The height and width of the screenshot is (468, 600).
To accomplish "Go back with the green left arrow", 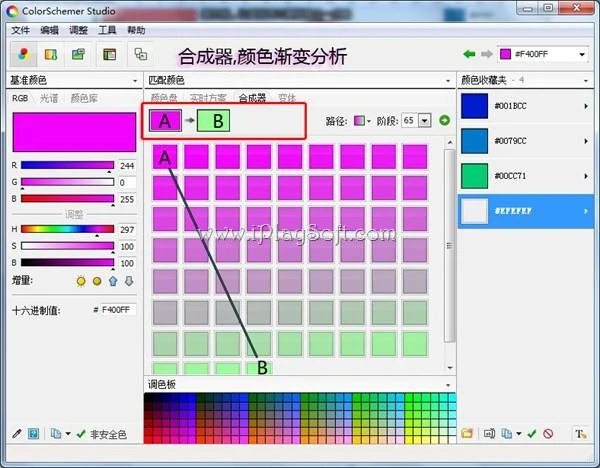I will 469,54.
